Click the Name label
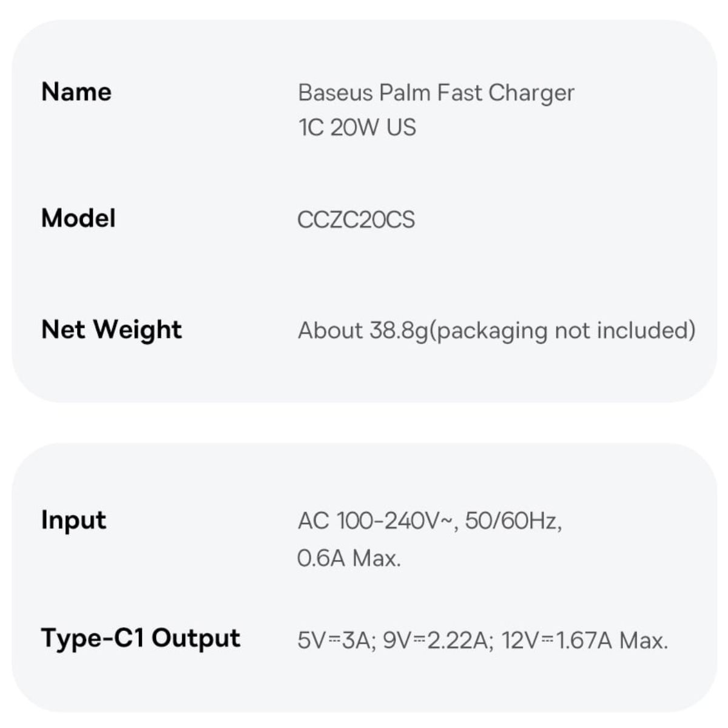Screen dimensions: 728x728 point(76,92)
